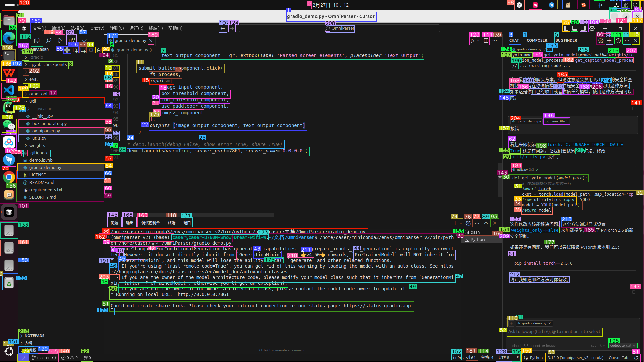Viewport: 644px width, 362px height.
Task: Click the chat follow-up input field
Action: (555, 332)
